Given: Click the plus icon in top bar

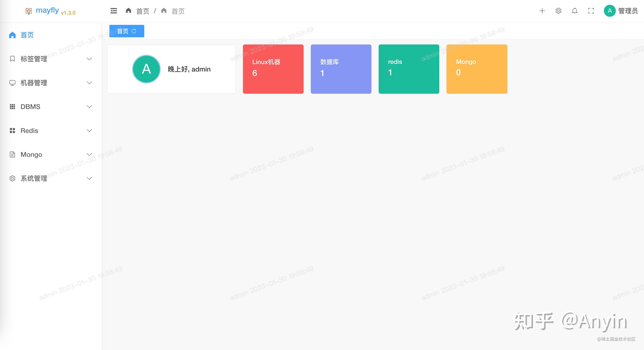Looking at the screenshot, I should 542,11.
